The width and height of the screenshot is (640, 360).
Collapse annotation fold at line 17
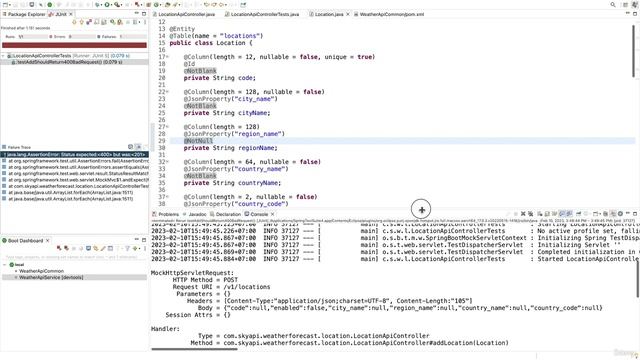click(167, 57)
